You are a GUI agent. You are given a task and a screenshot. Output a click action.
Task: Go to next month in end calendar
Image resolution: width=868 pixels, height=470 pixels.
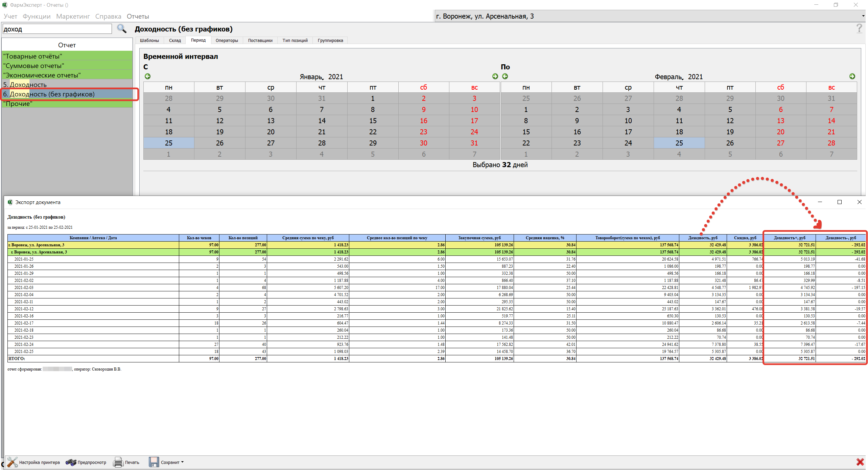coord(852,76)
